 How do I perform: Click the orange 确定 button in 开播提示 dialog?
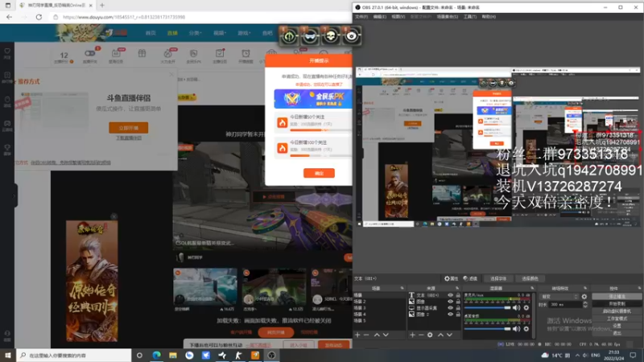pyautogui.click(x=319, y=173)
